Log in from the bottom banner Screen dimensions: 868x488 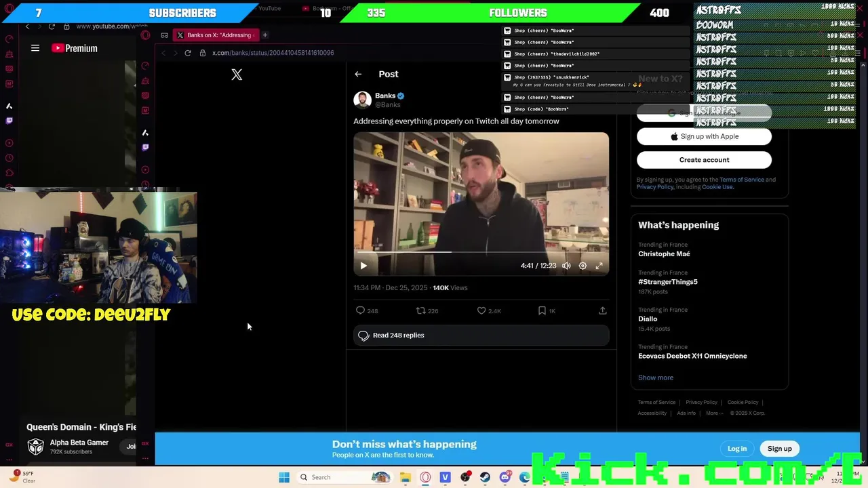point(737,449)
